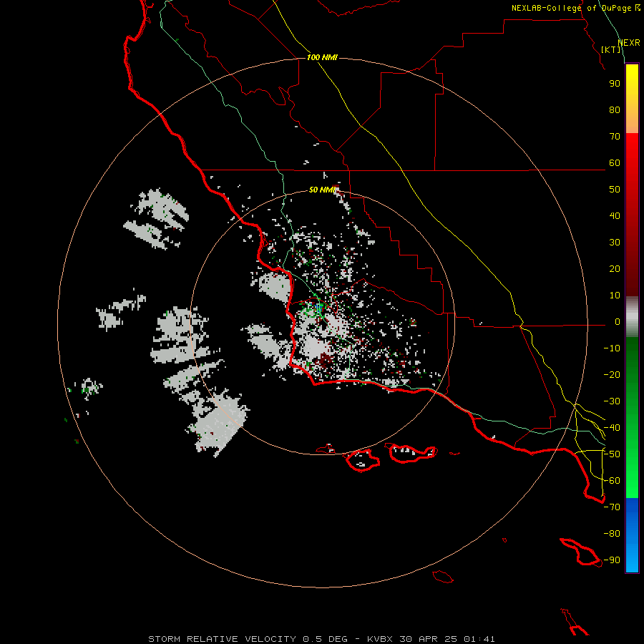Click the 50 NMI range ring label

[323, 190]
